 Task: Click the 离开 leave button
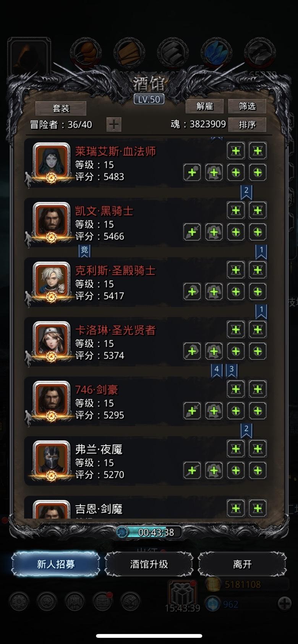tap(242, 564)
